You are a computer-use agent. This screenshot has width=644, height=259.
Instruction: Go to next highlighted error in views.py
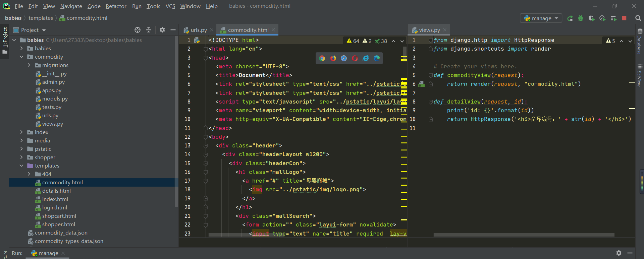(x=630, y=41)
